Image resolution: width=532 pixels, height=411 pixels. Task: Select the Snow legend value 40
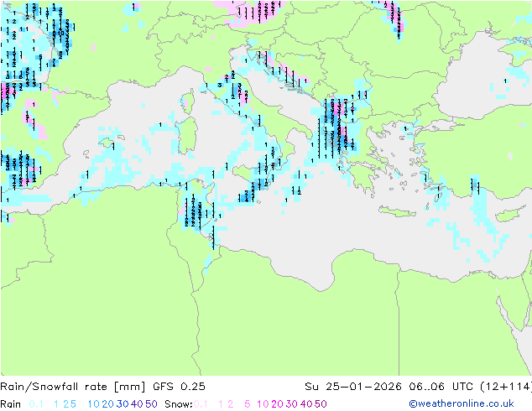point(306,404)
